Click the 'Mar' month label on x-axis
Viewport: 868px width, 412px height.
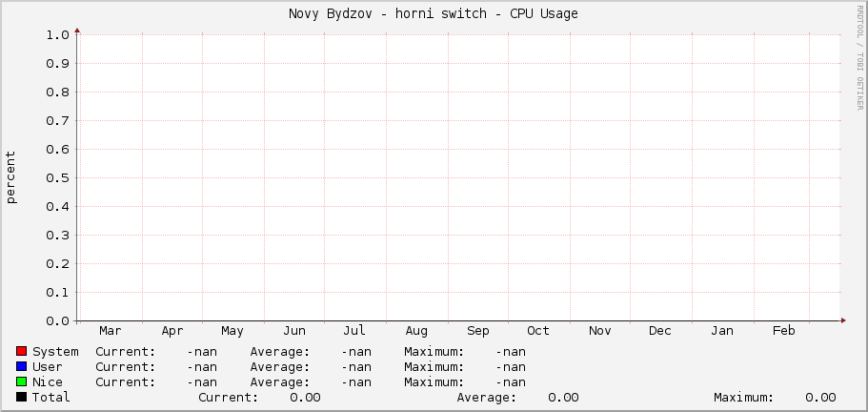click(x=111, y=331)
